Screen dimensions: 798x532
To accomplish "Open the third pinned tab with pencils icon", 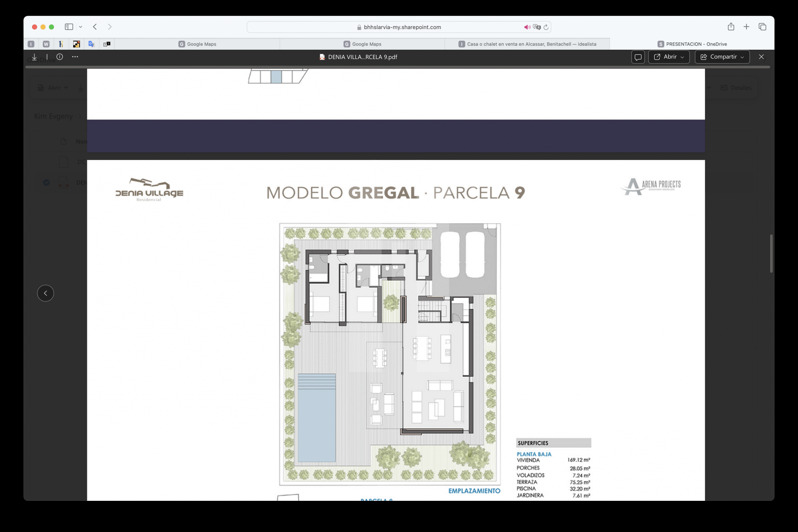I will pos(61,44).
